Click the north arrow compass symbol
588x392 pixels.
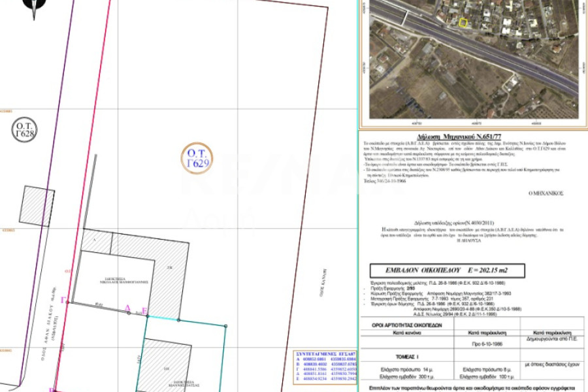tap(34, 8)
